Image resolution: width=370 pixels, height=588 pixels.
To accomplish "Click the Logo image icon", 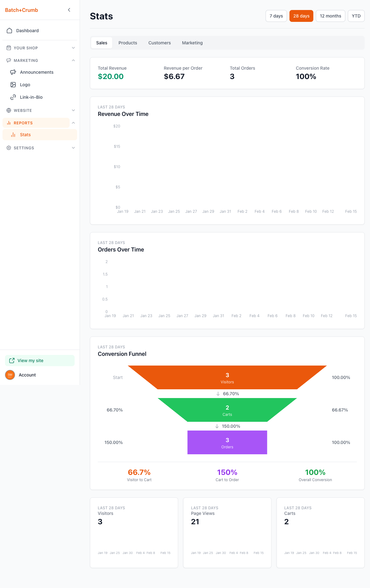I will pos(13,85).
